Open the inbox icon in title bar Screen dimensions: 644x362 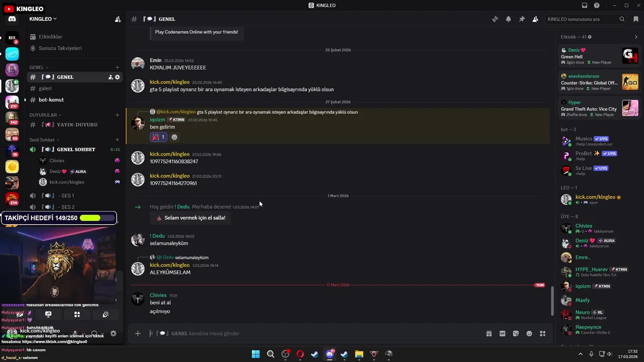coord(585,6)
